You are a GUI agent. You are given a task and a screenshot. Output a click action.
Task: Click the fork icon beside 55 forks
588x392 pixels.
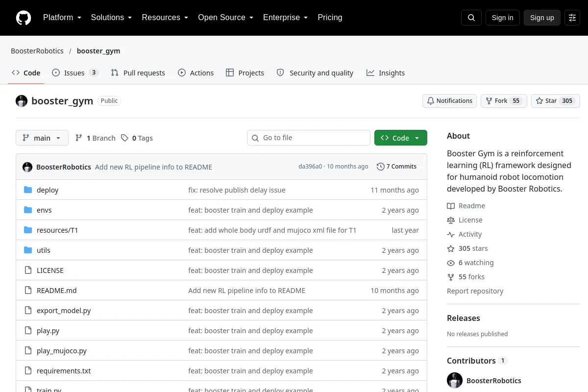[451, 277]
